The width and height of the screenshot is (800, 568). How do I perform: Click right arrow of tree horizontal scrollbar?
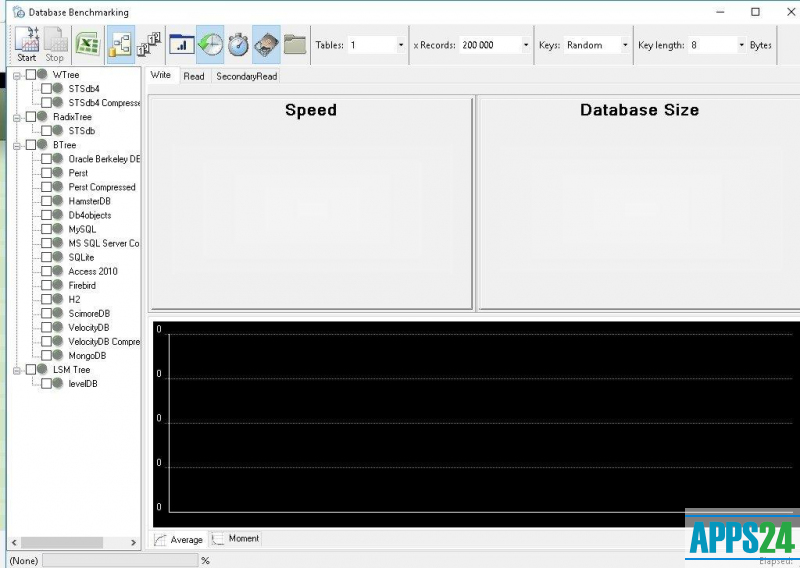(x=134, y=542)
